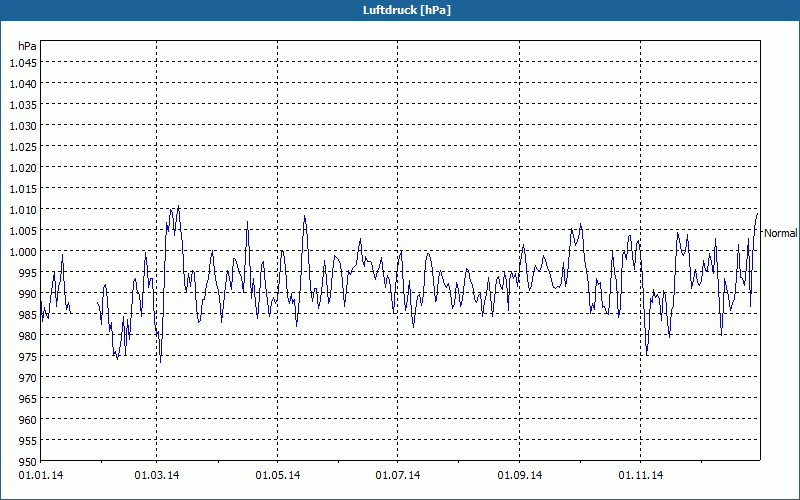Select the 01.05.14 date label

pos(278,476)
